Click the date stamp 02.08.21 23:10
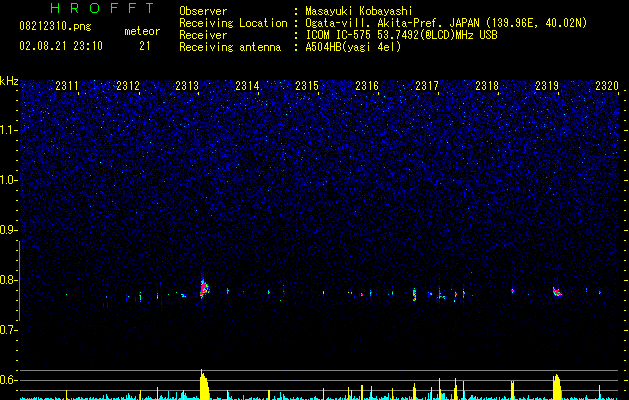This screenshot has height=400, width=629. click(61, 46)
